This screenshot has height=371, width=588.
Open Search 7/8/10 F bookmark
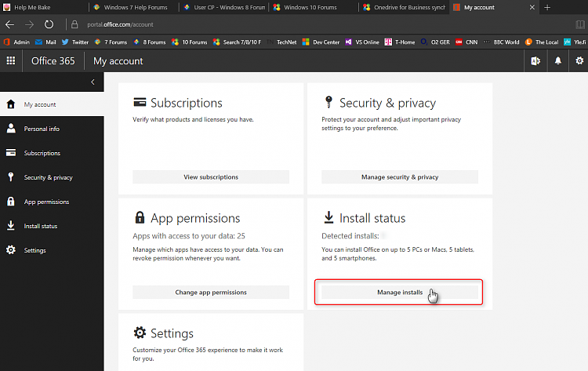[x=237, y=42]
